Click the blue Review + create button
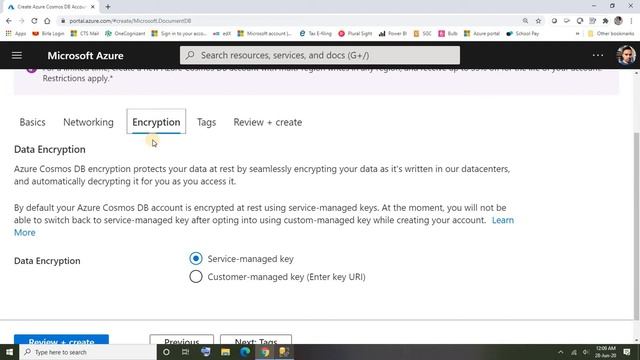The height and width of the screenshot is (360, 640). click(x=61, y=340)
